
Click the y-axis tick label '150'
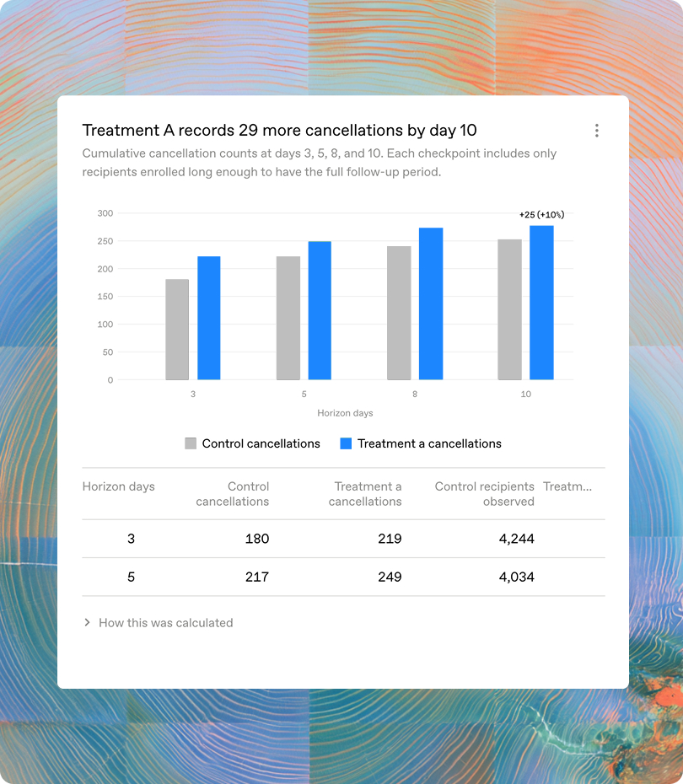105,297
